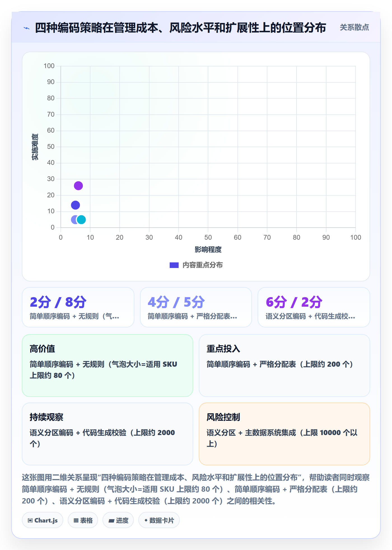Toggle the 内容重点分布 legend color swatch

(174, 265)
